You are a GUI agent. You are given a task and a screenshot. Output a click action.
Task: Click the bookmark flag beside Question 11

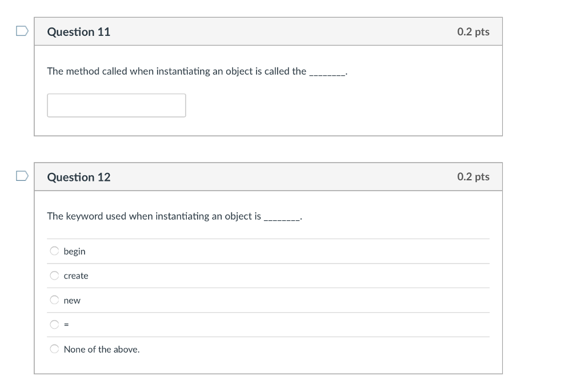21,31
